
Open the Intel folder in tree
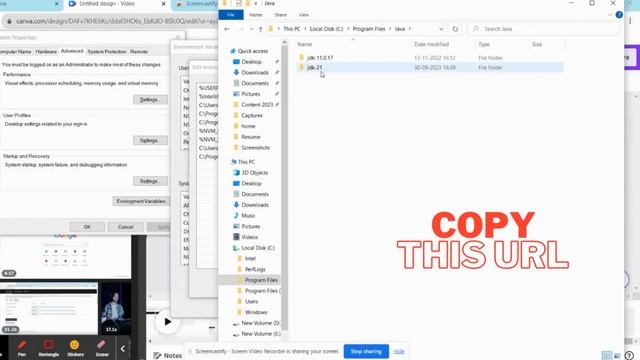250,258
